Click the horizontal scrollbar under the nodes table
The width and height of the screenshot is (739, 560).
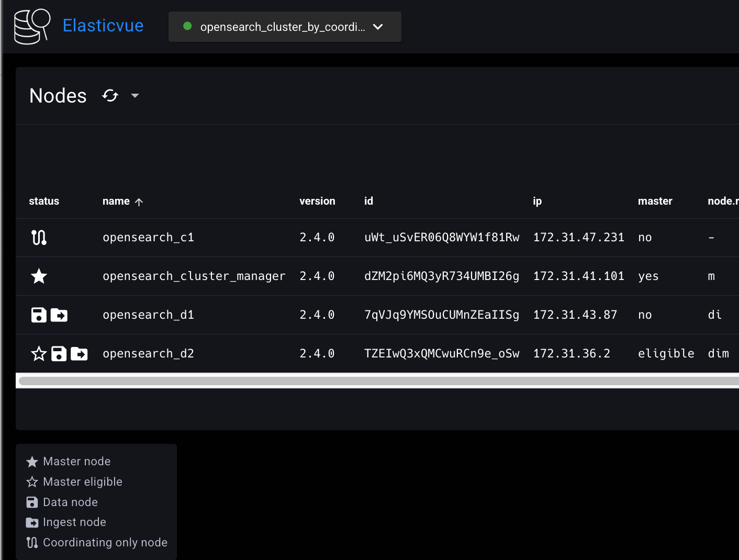[x=379, y=381]
